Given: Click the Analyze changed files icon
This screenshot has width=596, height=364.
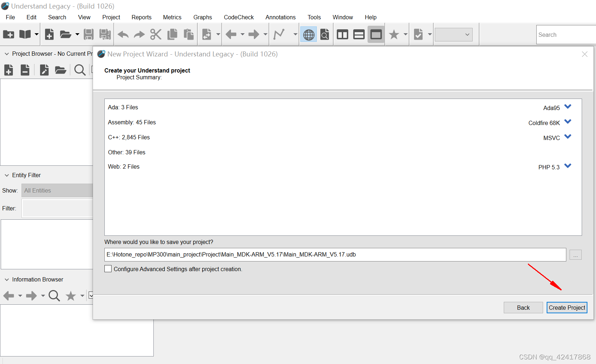Looking at the screenshot, I should pos(207,35).
